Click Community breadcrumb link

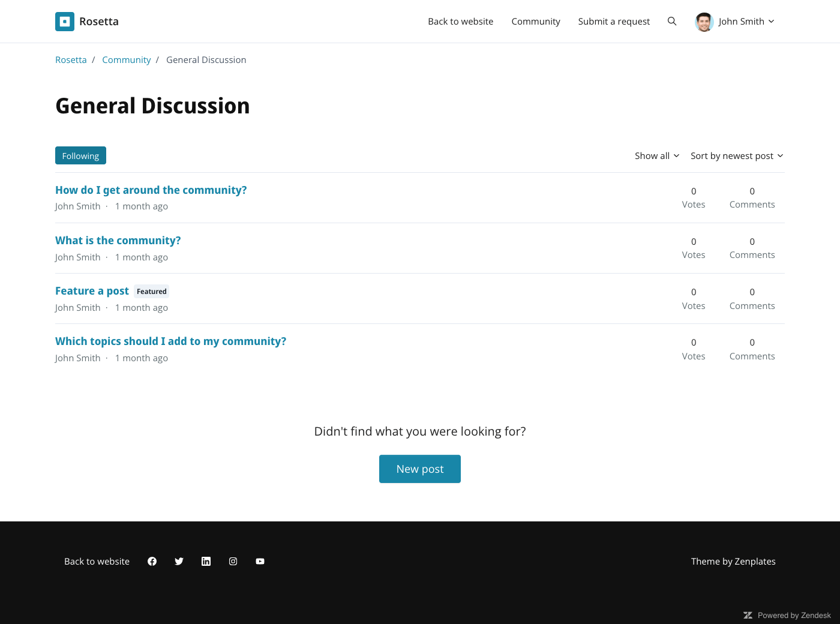click(126, 60)
